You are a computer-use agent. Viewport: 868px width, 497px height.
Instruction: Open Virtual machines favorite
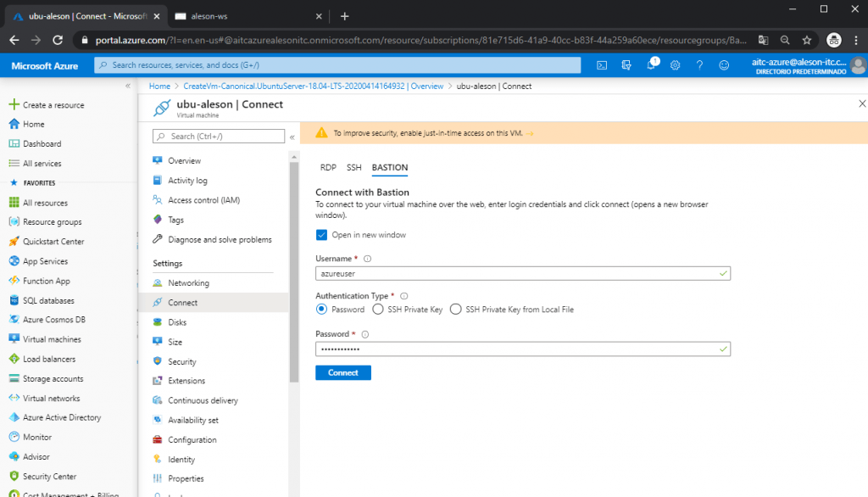click(52, 339)
